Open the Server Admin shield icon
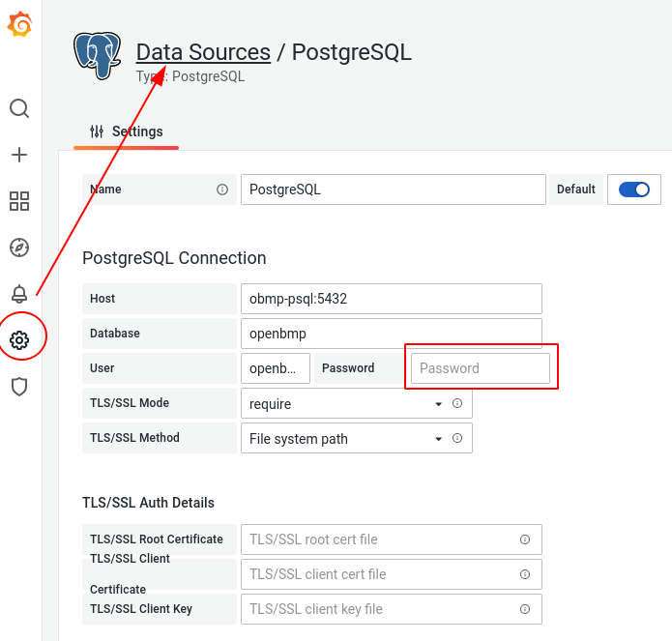 [x=19, y=387]
